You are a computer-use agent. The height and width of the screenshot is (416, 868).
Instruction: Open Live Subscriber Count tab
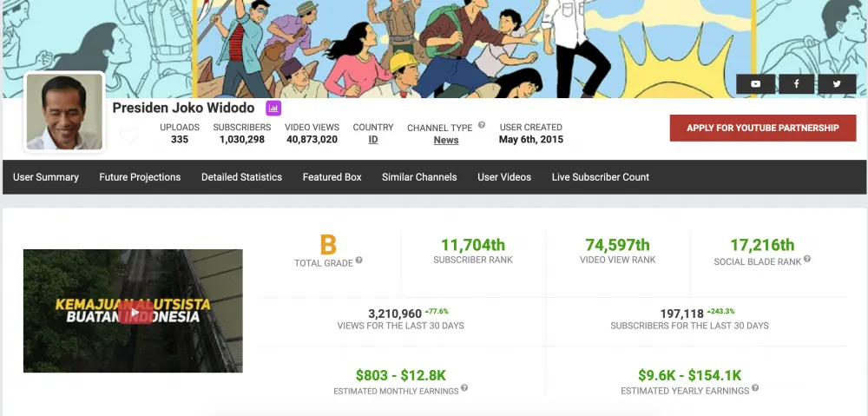[x=601, y=177]
